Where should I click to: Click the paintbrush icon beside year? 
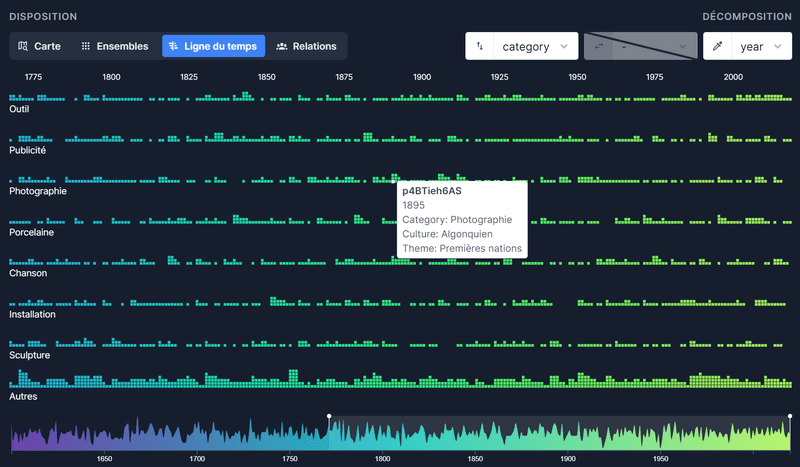click(717, 46)
